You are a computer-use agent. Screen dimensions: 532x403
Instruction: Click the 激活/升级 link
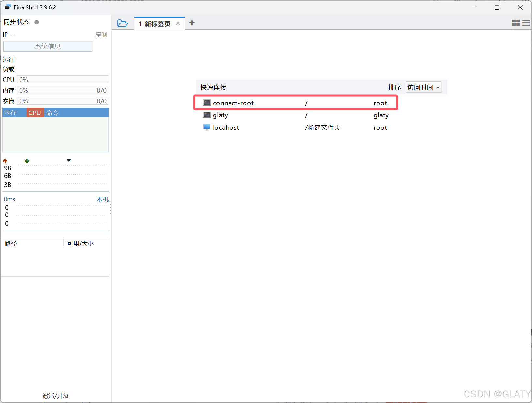click(56, 396)
